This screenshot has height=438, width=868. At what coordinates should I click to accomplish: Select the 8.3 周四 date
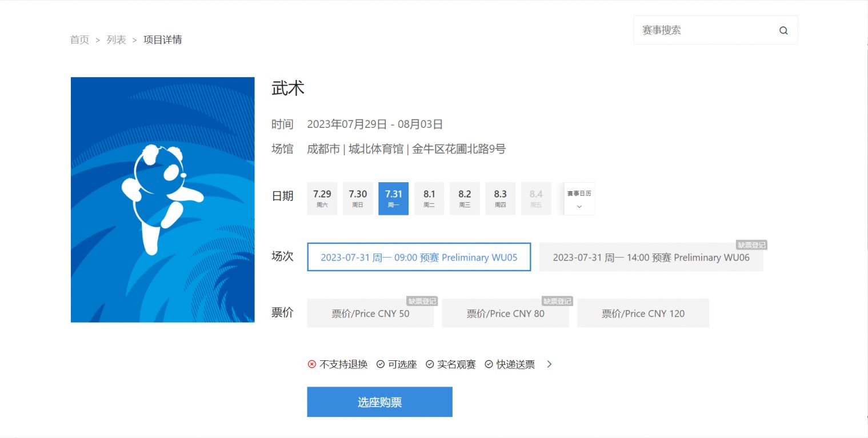500,198
